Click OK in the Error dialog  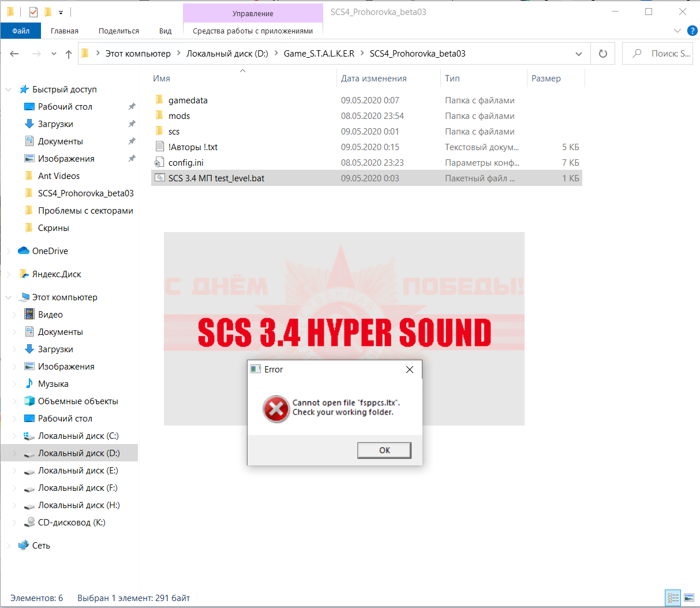(x=384, y=450)
